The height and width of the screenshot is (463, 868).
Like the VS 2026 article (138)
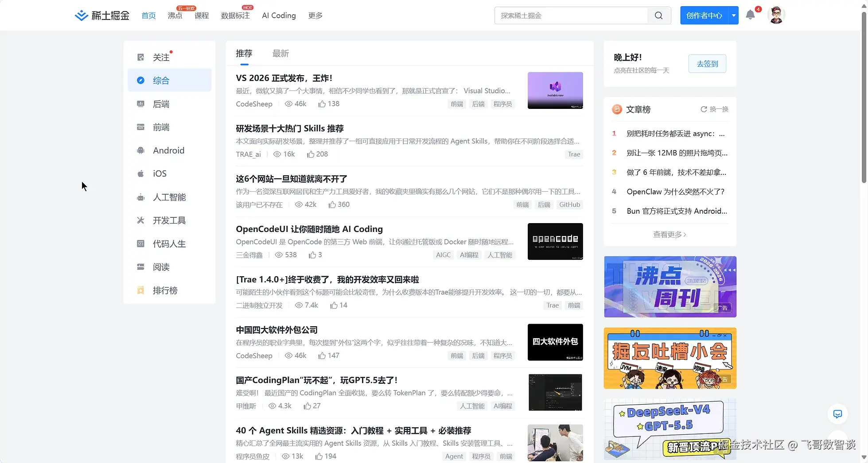pyautogui.click(x=322, y=104)
